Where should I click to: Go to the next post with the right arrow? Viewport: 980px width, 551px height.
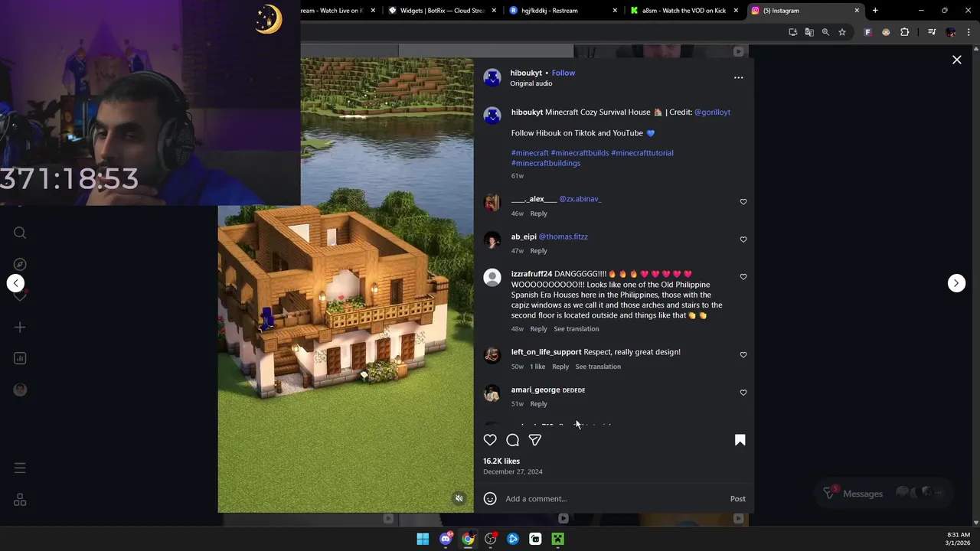point(956,283)
